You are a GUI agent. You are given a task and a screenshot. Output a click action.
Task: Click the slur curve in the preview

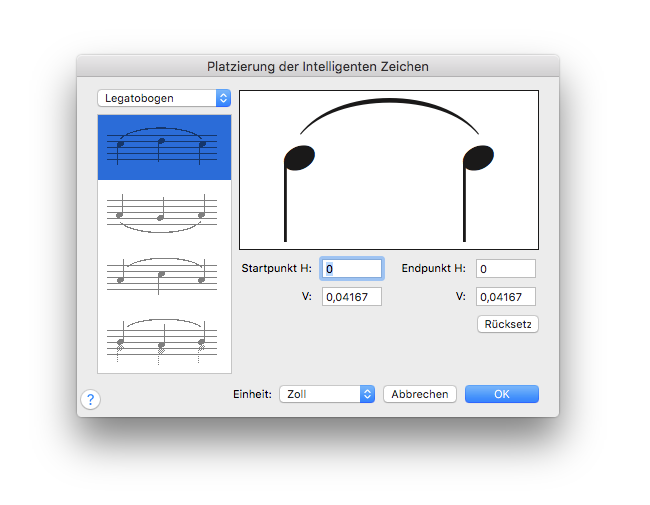pyautogui.click(x=389, y=101)
